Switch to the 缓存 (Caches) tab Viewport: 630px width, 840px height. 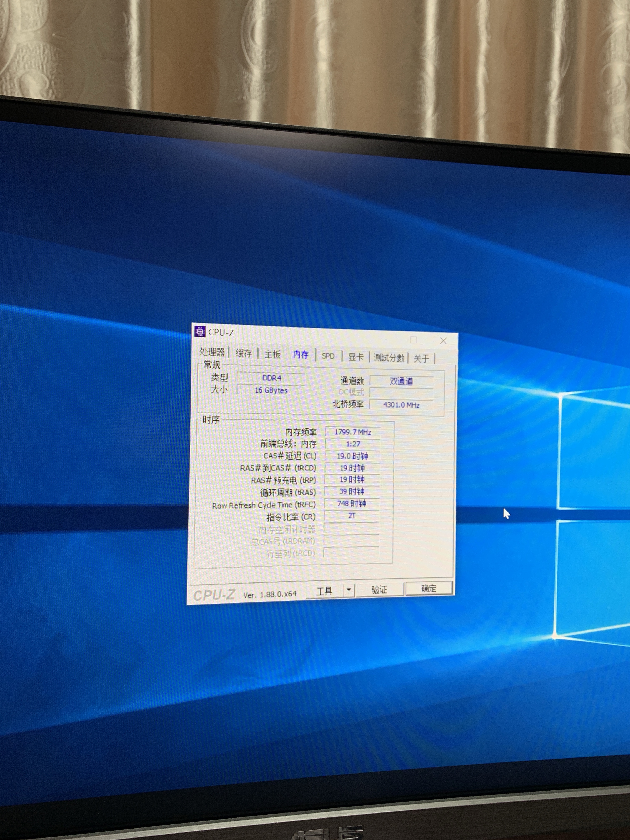point(243,353)
